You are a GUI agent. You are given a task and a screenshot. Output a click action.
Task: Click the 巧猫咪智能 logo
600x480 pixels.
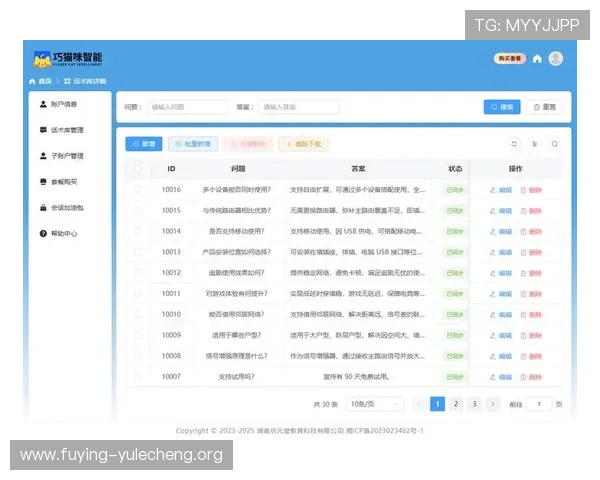pyautogui.click(x=68, y=59)
